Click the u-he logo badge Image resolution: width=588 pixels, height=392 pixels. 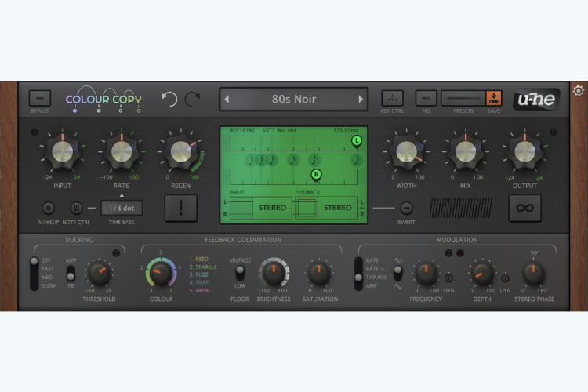coord(536,99)
